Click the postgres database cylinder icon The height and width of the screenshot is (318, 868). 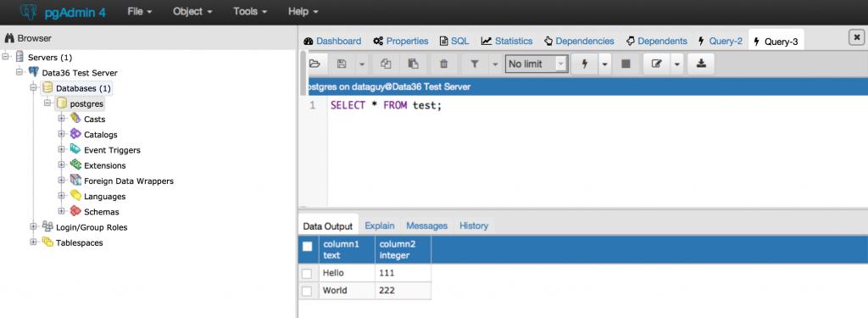tap(62, 103)
